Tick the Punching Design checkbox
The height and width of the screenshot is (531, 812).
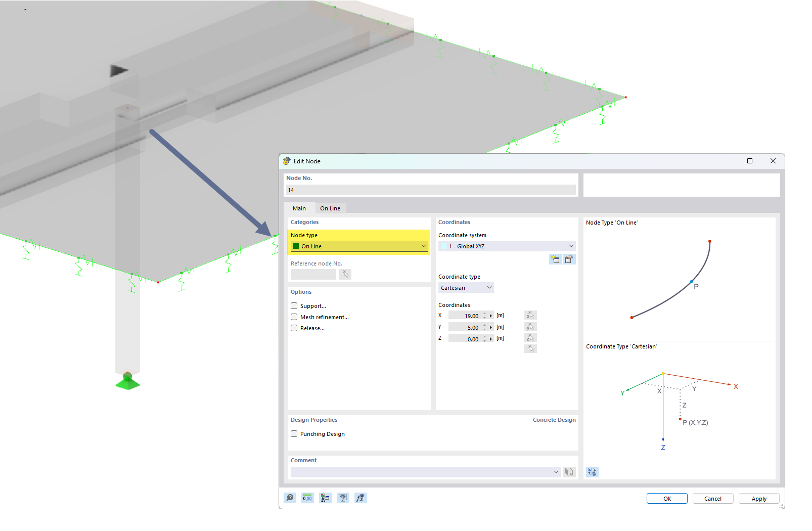[x=294, y=434]
